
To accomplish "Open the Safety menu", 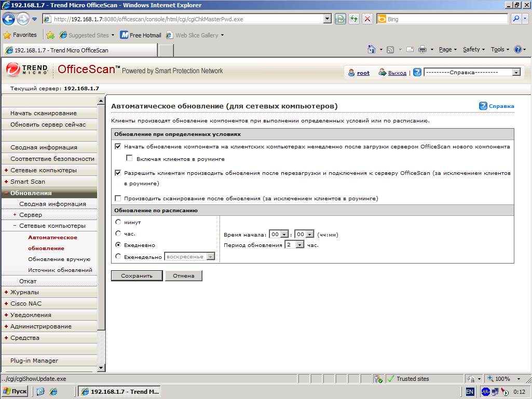I will (474, 49).
